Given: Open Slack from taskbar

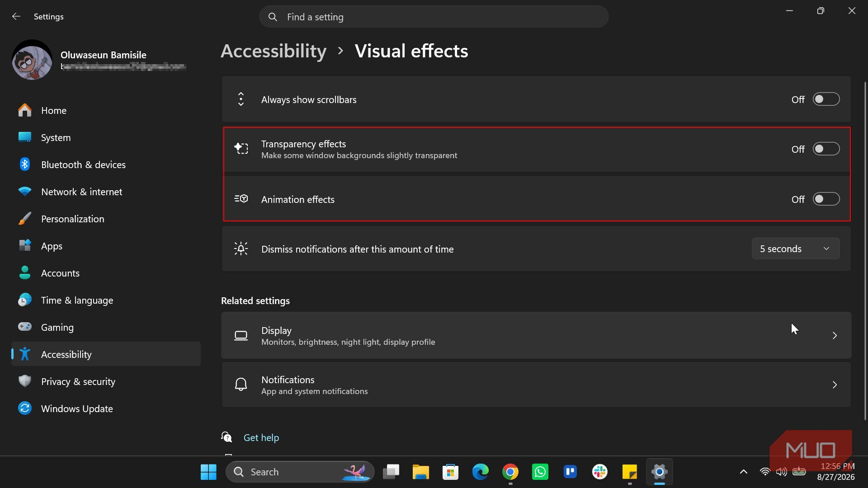Looking at the screenshot, I should (x=600, y=472).
